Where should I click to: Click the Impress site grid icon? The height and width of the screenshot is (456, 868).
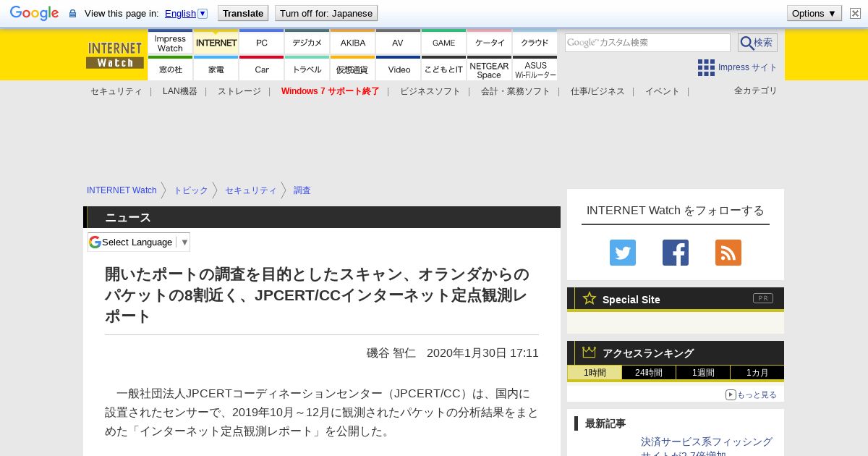tap(706, 67)
